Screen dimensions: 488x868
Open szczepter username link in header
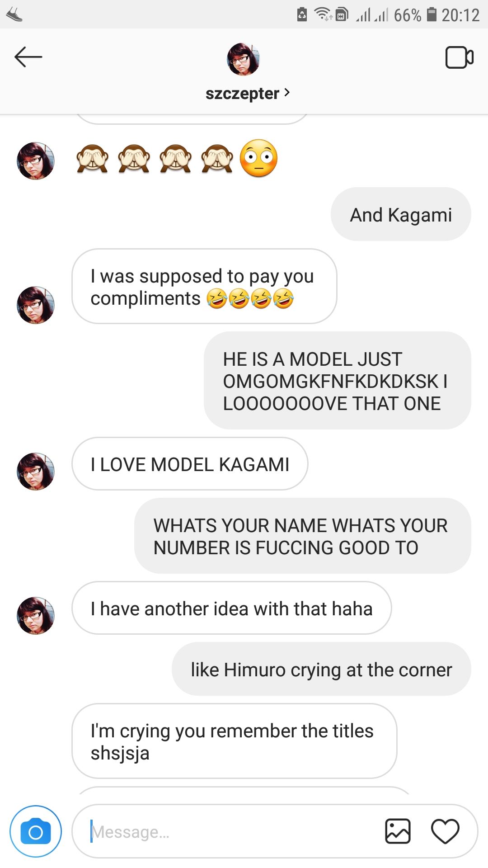click(x=242, y=94)
